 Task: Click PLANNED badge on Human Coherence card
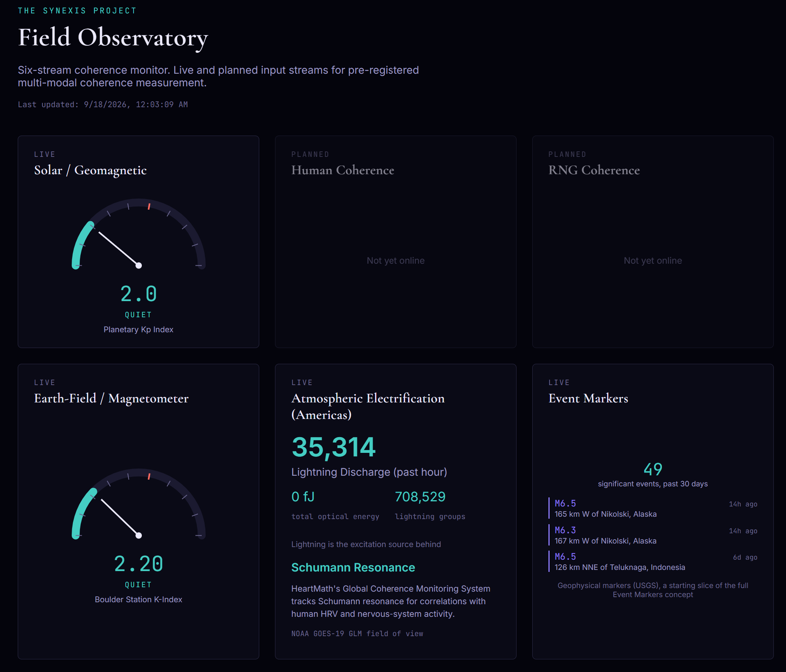(x=310, y=155)
